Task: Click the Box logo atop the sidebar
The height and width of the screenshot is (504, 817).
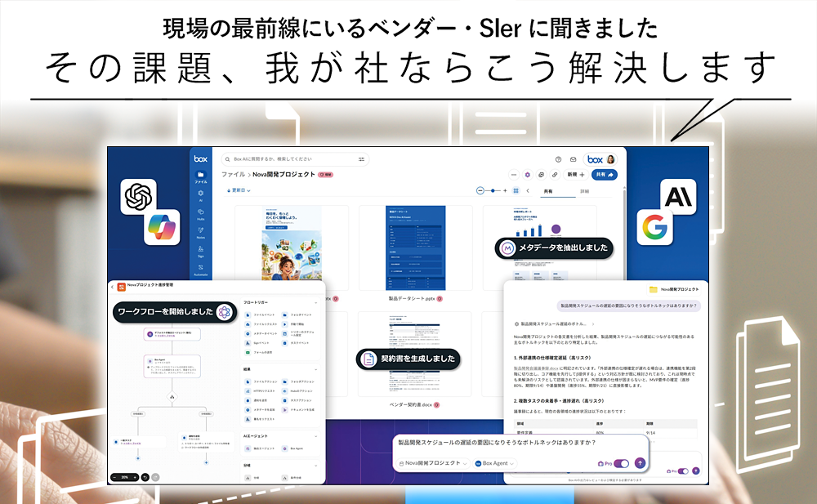Action: 201,158
